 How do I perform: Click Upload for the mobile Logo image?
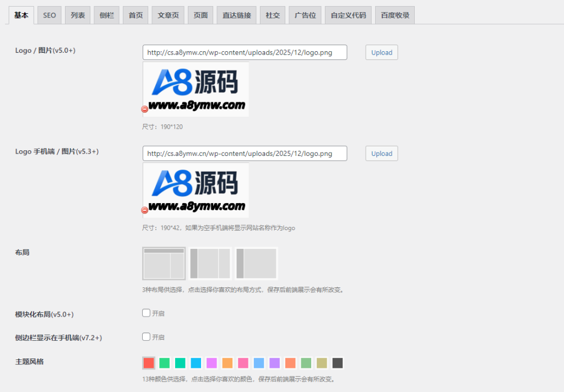(x=381, y=153)
